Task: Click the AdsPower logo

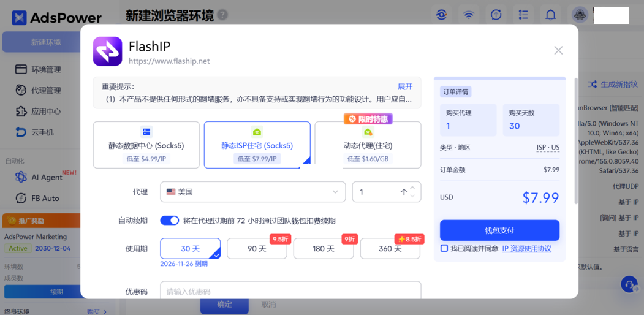Action: pos(56,18)
